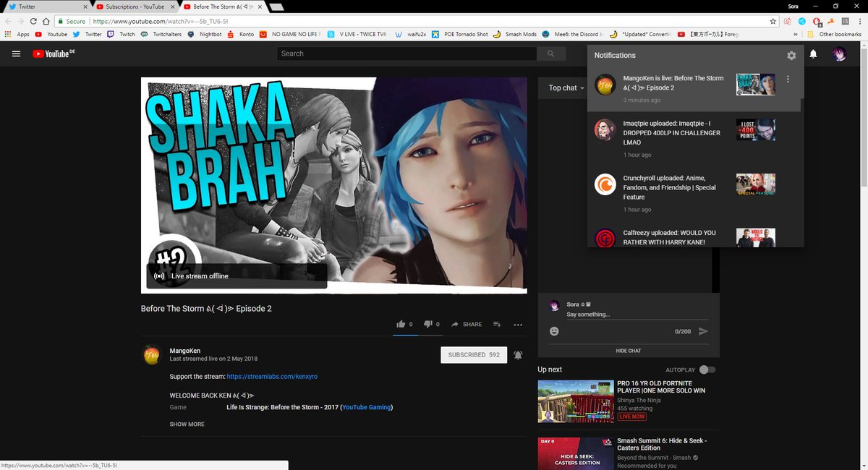The height and width of the screenshot is (470, 868).
Task: Send the chat message arrow
Action: point(703,331)
